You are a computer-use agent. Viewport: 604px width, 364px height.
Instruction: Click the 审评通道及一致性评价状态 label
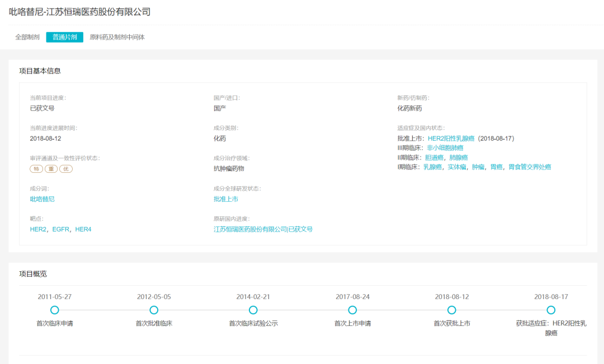point(65,158)
